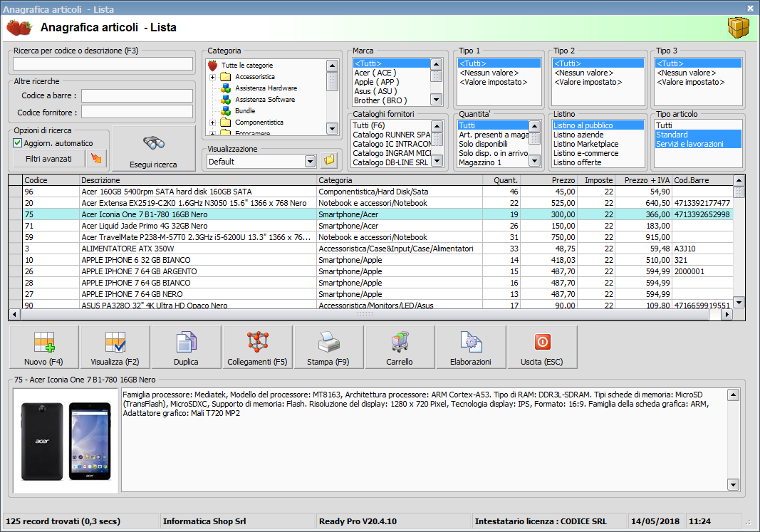Click the Acer Iconia product thumbnail
Screen dimensions: 760x532
(66, 441)
